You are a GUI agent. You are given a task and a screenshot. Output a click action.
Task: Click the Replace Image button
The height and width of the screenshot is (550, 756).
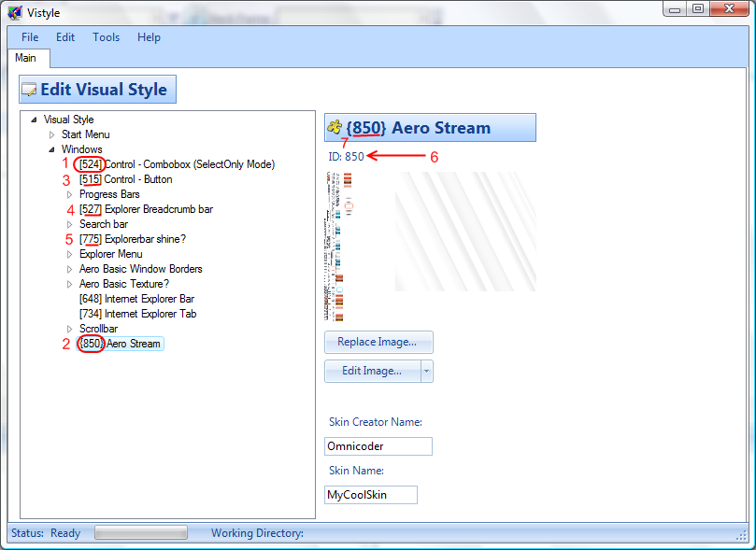[x=378, y=342]
